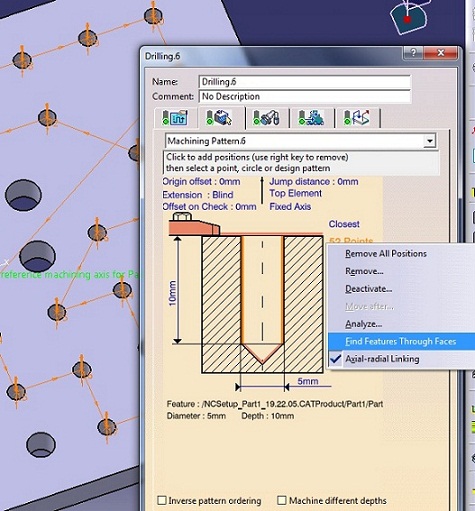Viewport: 475px width, 511px height.
Task: Close the Drilling.6 dialog
Action: (440, 53)
